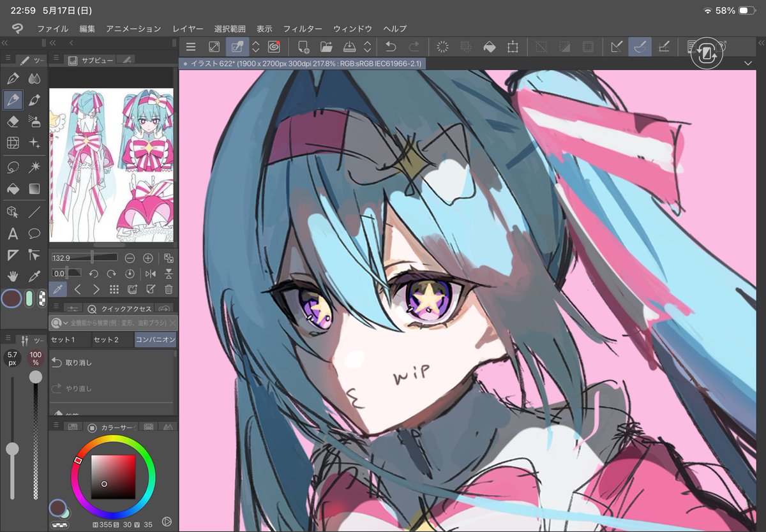Click the brush size slider handle
Image resolution: width=766 pixels, height=532 pixels.
[12, 449]
